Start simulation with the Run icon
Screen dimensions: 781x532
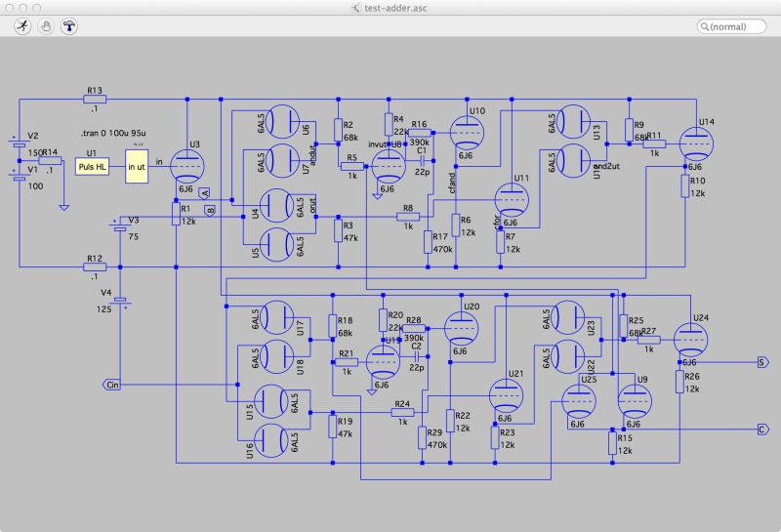coord(22,26)
